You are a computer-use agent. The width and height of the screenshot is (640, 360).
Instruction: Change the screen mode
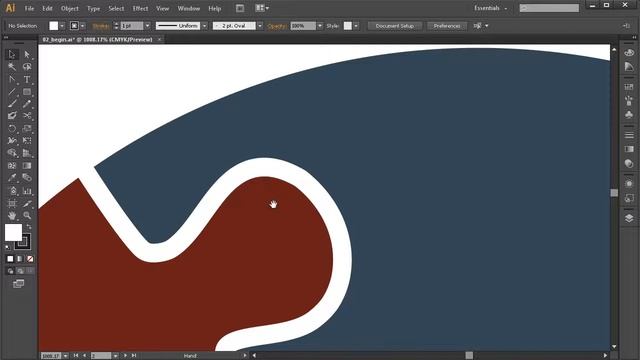pyautogui.click(x=18, y=284)
